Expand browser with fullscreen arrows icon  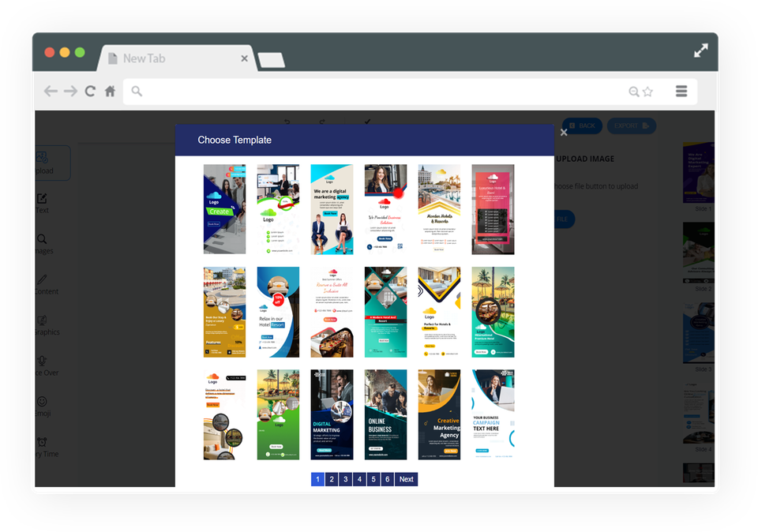(701, 51)
